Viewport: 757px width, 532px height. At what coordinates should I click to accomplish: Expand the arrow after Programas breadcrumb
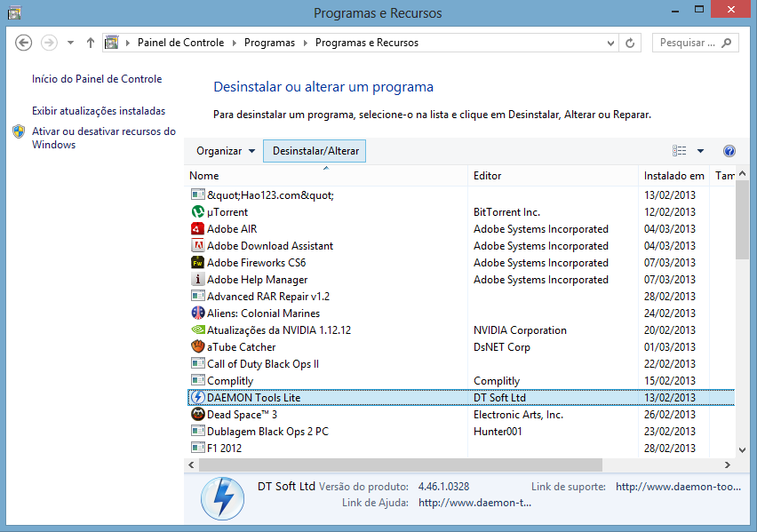(x=305, y=43)
